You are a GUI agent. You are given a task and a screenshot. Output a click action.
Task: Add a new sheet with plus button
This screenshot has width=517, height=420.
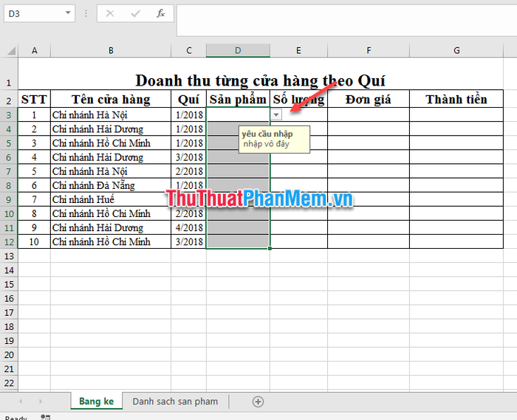click(258, 402)
